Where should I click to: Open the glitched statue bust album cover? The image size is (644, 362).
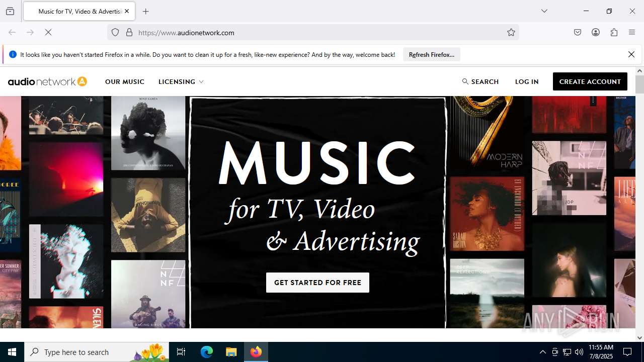click(66, 261)
